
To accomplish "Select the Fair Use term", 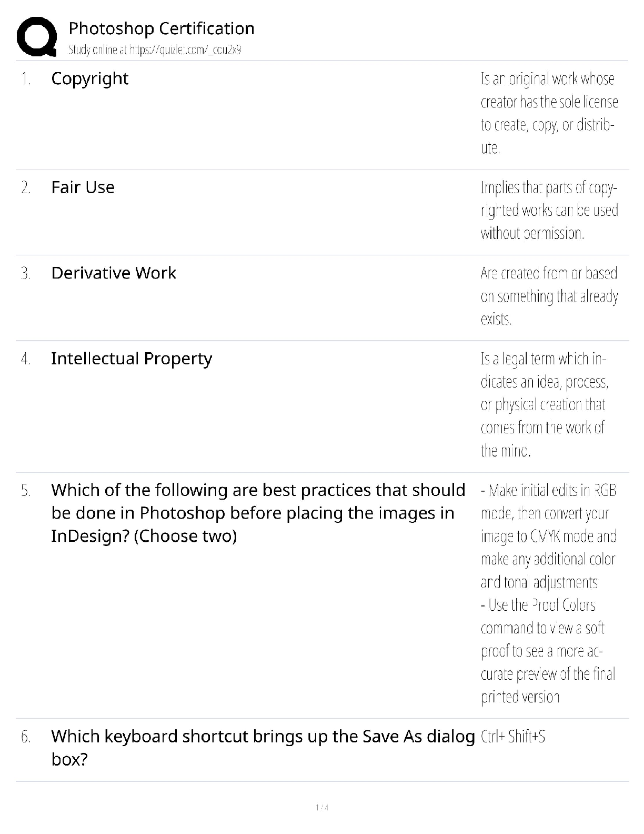I will [83, 187].
